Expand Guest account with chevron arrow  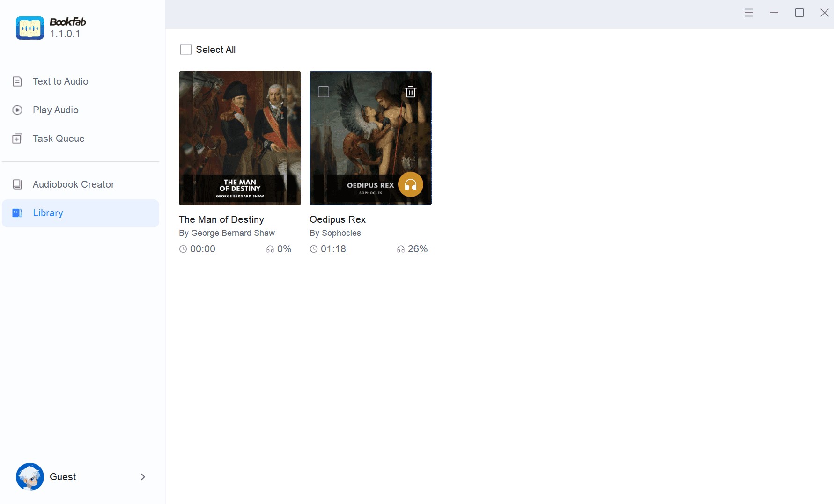point(143,476)
